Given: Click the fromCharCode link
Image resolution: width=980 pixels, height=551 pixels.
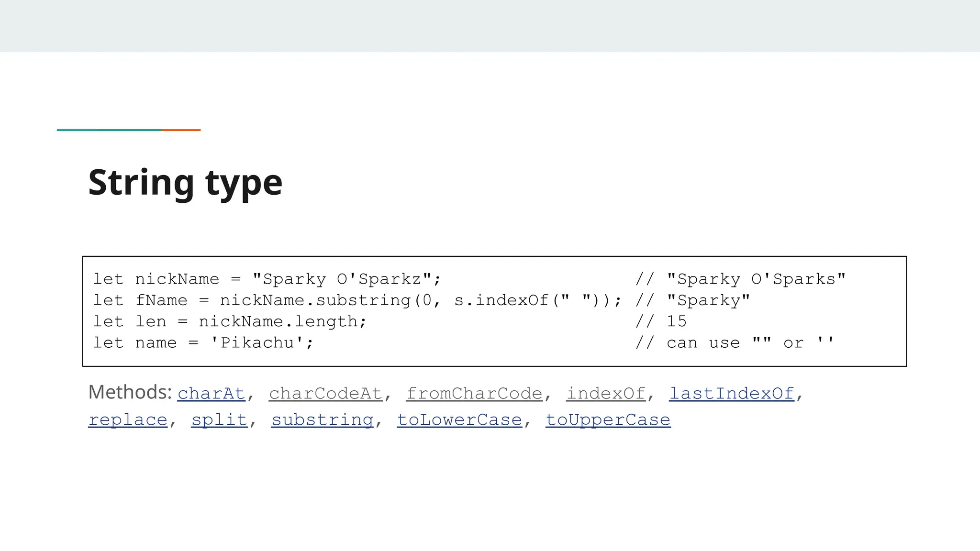Looking at the screenshot, I should 474,393.
